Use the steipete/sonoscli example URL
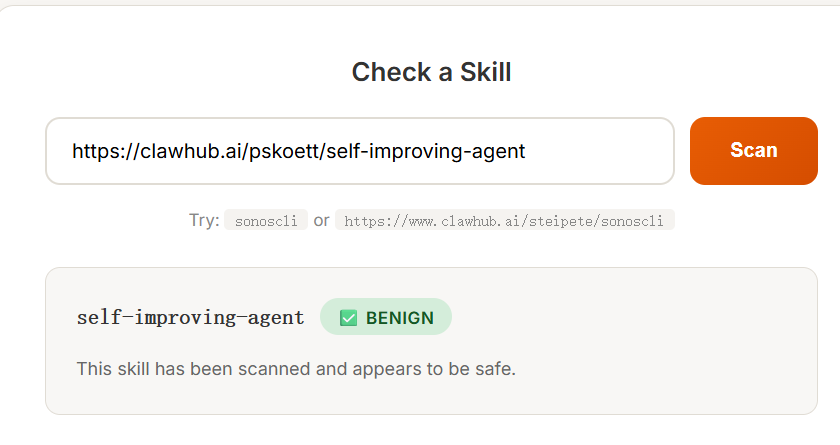Screen dimensions: 840x445 pyautogui.click(x=504, y=221)
